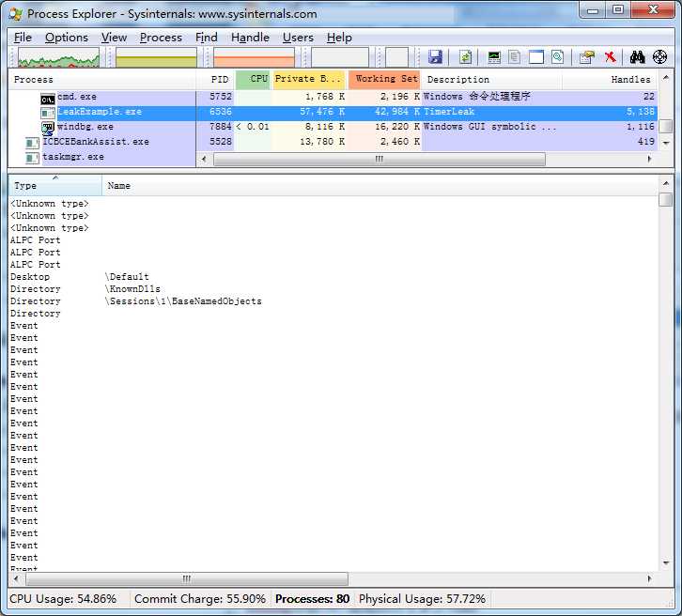Click the handle pane scroll down arrow
Image resolution: width=682 pixels, height=616 pixels.
point(666,563)
